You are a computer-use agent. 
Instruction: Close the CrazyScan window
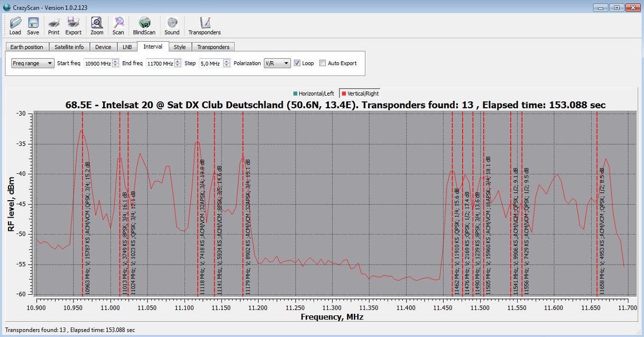(x=632, y=7)
